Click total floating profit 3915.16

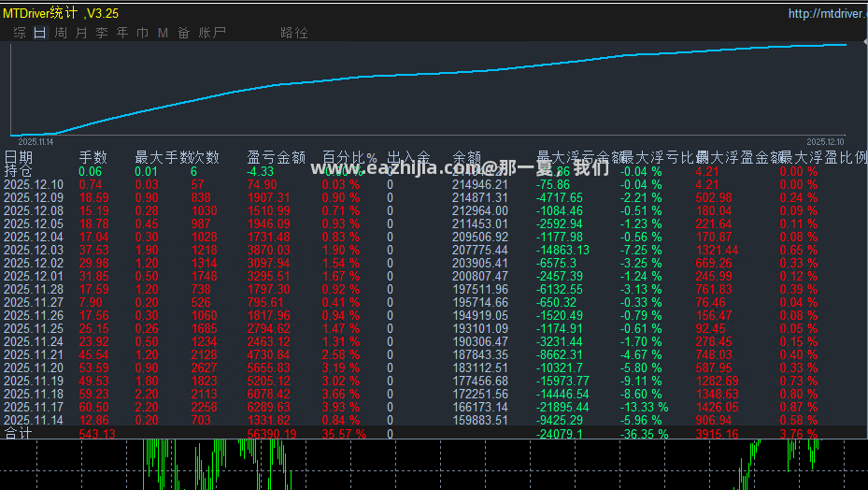point(718,434)
